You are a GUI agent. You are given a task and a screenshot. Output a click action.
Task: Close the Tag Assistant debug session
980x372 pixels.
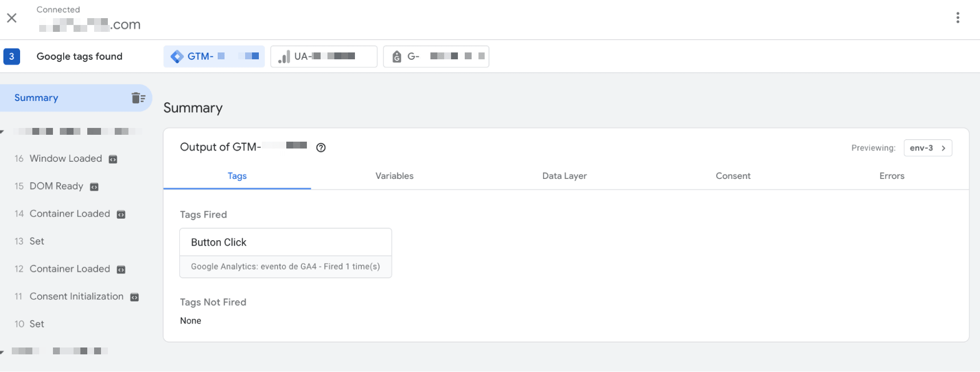point(12,18)
